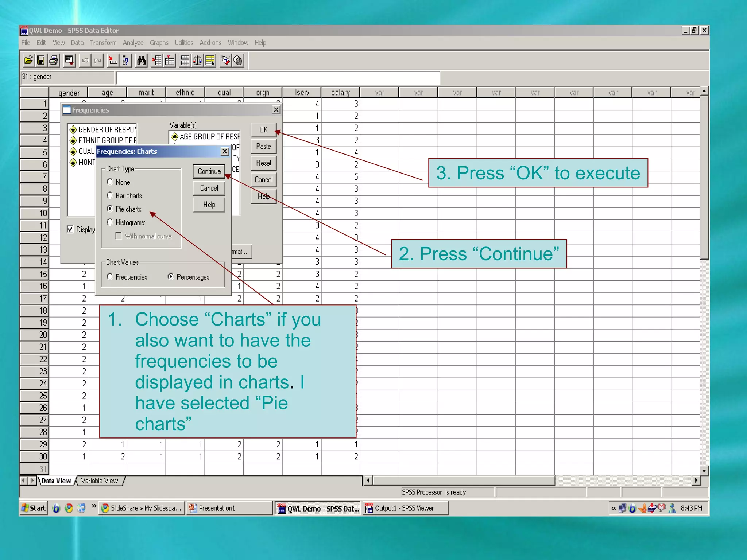Expand the quick launch overflow chevron
This screenshot has width=747, height=560.
pyautogui.click(x=94, y=506)
